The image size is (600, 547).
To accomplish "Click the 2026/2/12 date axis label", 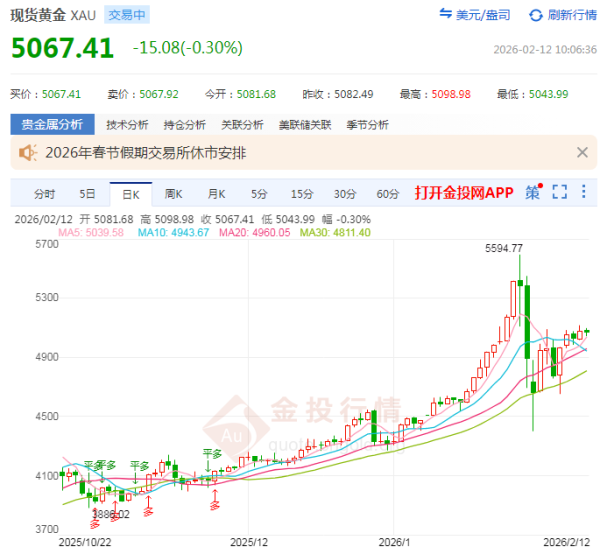I will 567,542.
